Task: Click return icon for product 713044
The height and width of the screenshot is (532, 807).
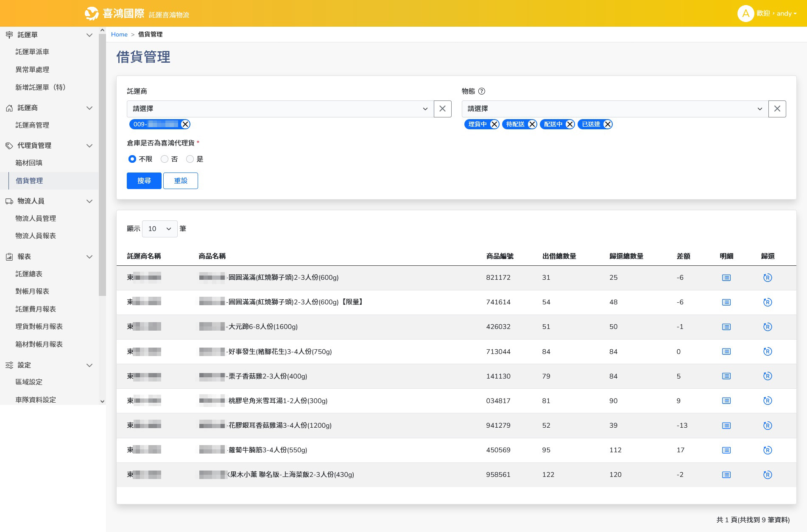Action: [767, 351]
